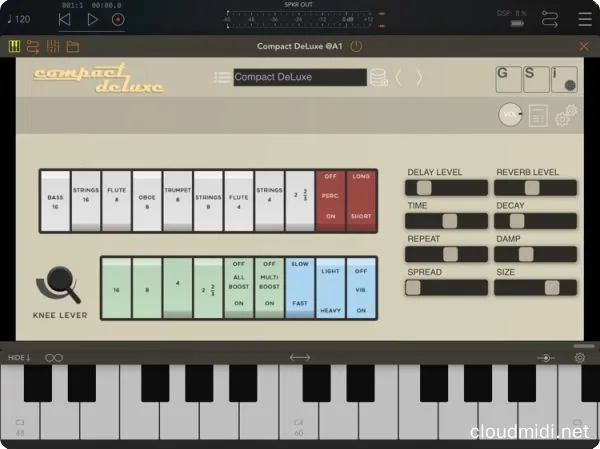
Task: Toggle the red Perc Off/On switch
Action: click(x=330, y=201)
